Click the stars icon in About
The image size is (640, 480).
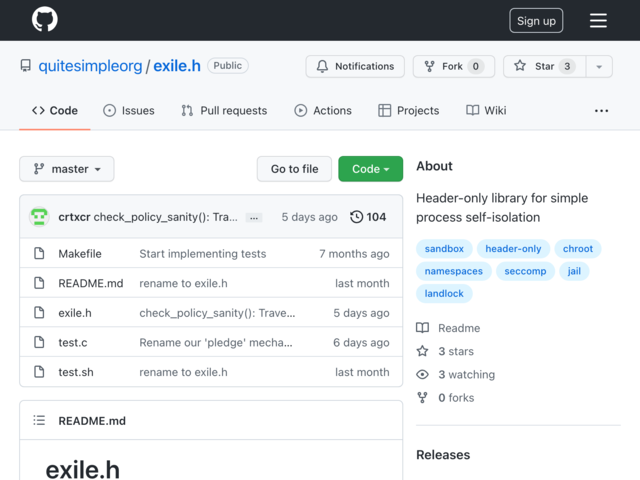pos(422,351)
